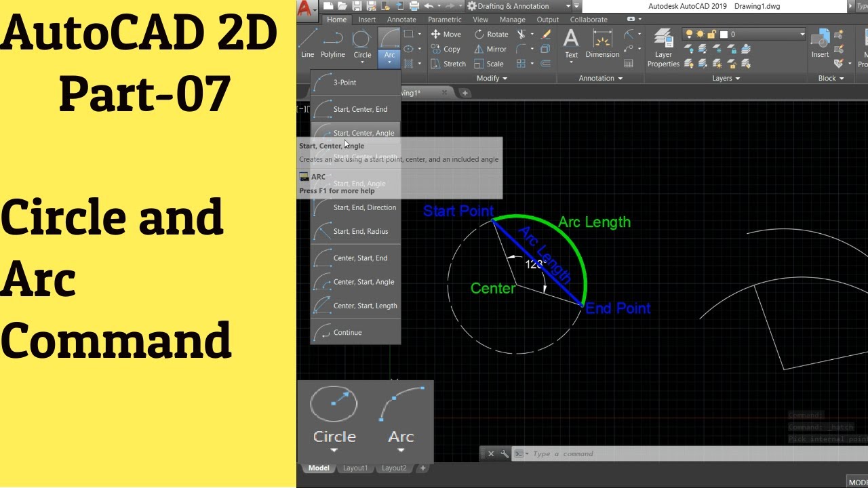
Task: Click the Redo arrow
Action: [x=450, y=5]
